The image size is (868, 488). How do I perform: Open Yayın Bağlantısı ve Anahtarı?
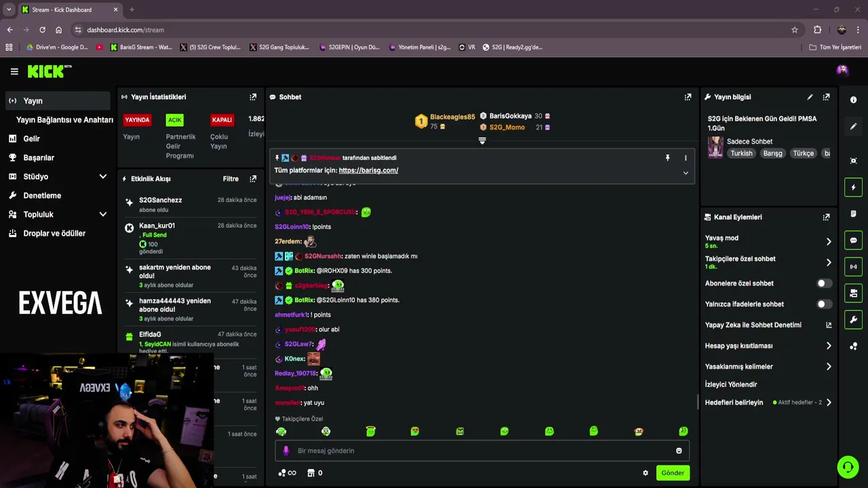(x=64, y=120)
